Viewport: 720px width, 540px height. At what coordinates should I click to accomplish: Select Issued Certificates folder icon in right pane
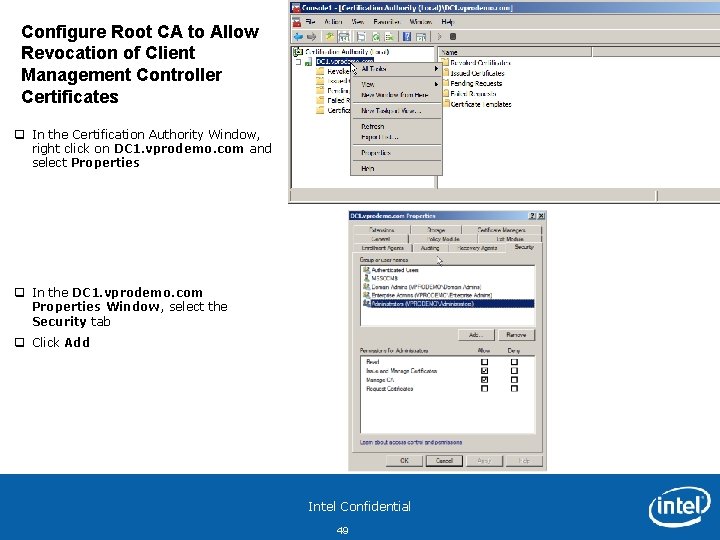[x=444, y=73]
